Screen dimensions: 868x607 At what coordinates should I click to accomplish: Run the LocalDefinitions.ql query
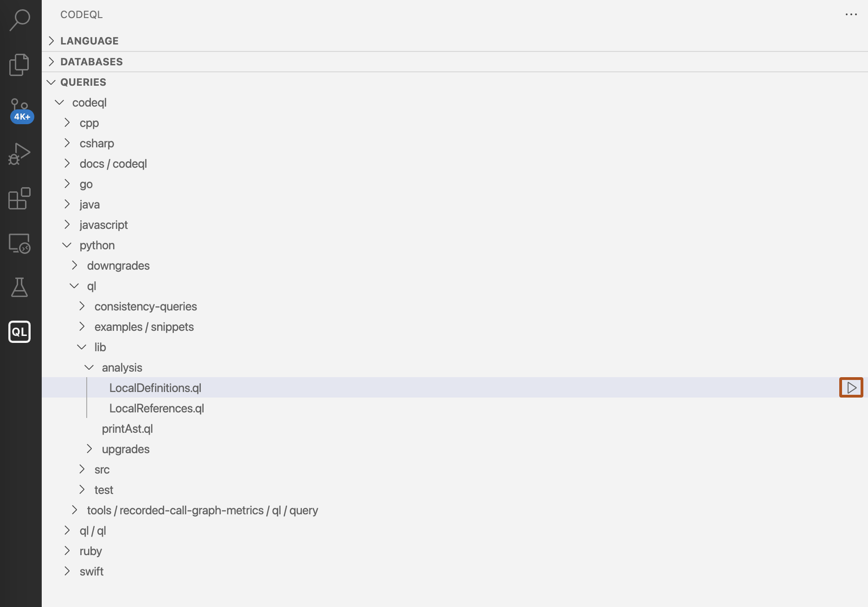pyautogui.click(x=852, y=388)
